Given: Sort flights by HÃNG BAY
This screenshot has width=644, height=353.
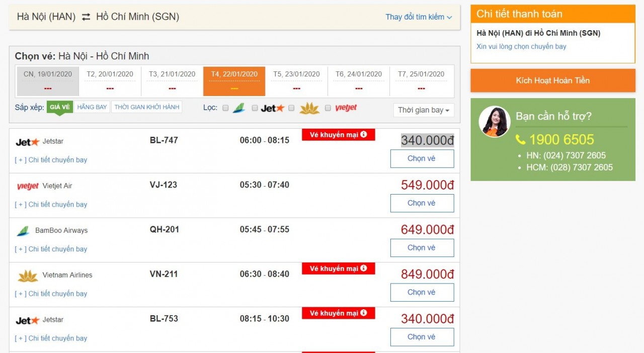Looking at the screenshot, I should [92, 107].
